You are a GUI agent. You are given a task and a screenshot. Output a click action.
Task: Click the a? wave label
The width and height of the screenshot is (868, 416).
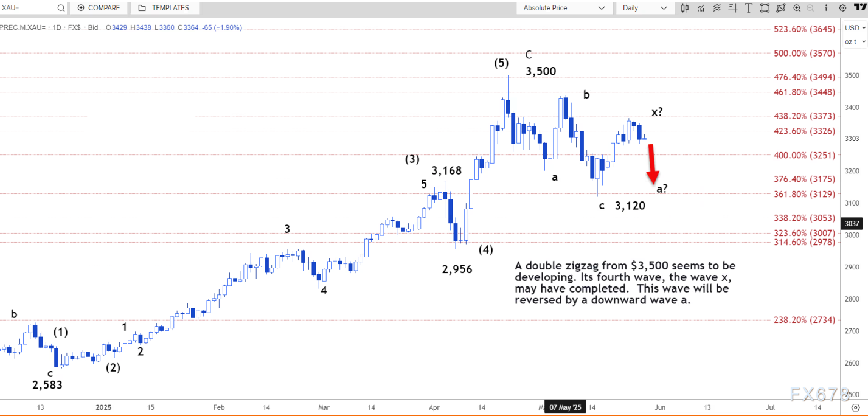(x=662, y=189)
